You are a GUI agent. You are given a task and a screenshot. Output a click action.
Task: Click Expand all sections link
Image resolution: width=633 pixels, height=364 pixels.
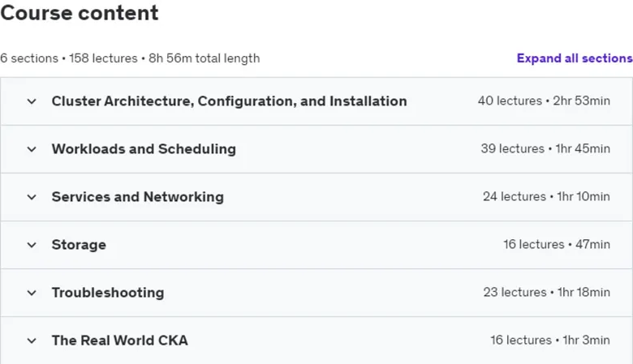(x=575, y=58)
